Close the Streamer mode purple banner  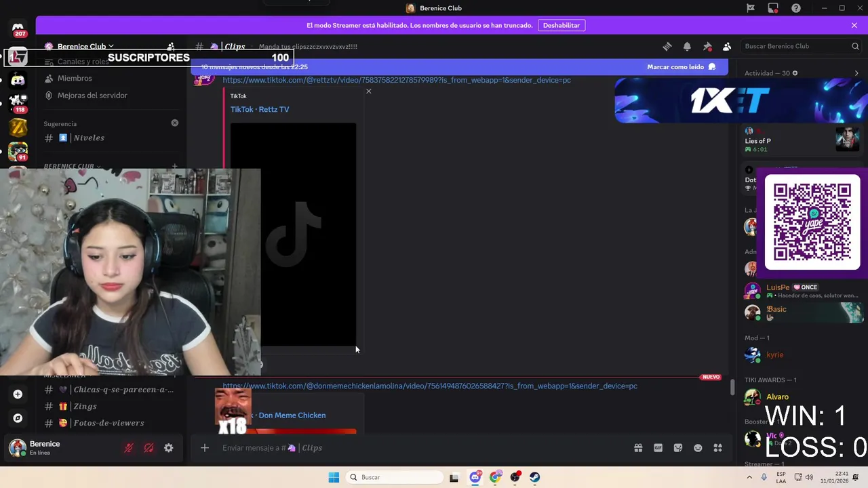(x=854, y=25)
